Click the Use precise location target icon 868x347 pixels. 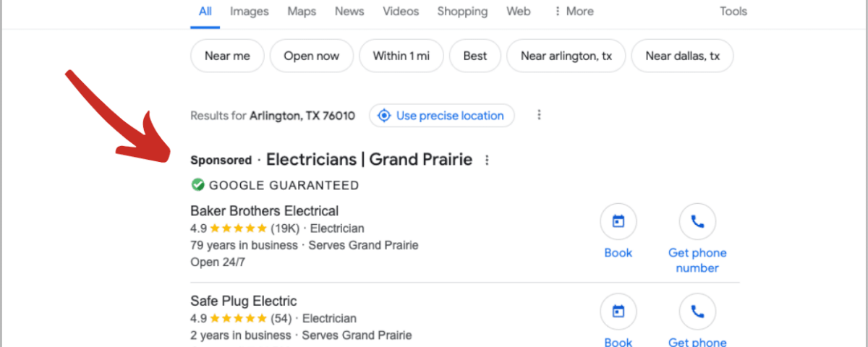click(x=384, y=116)
